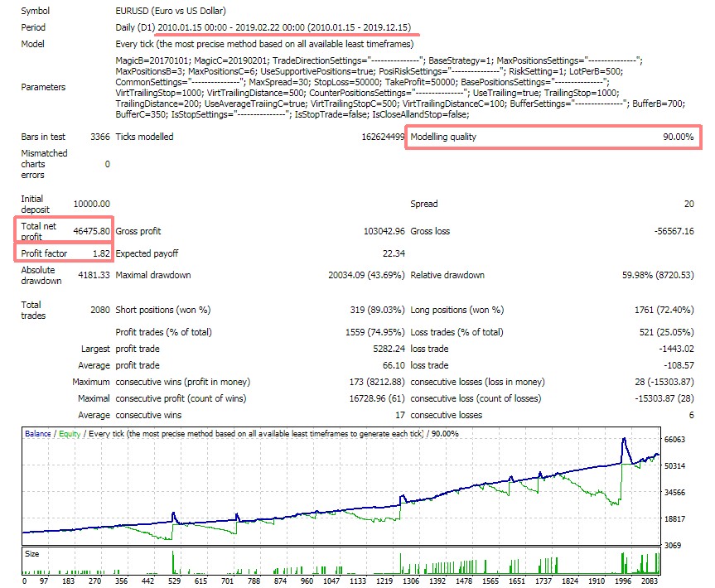The image size is (715, 588).
Task: Select the EURUSD symbol value
Action: click(138, 11)
